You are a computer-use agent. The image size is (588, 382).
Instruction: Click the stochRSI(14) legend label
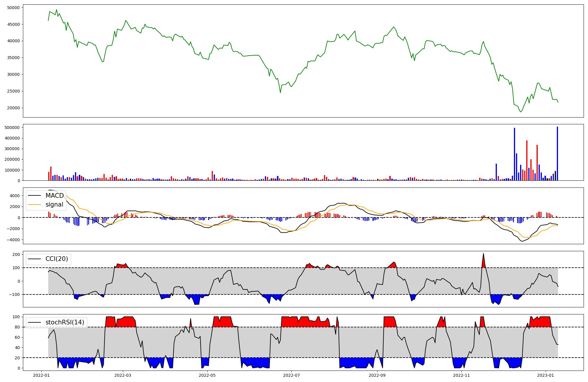(65, 322)
